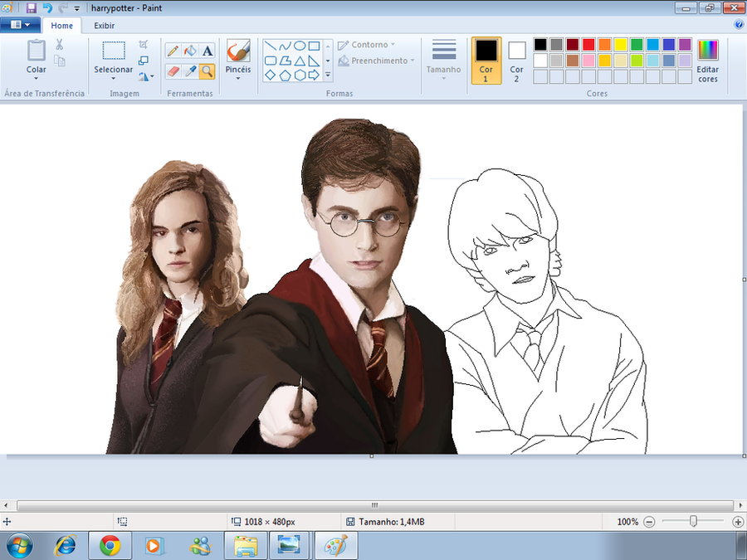Click the Pincéis brush icon
This screenshot has height=560, width=747.
[238, 51]
